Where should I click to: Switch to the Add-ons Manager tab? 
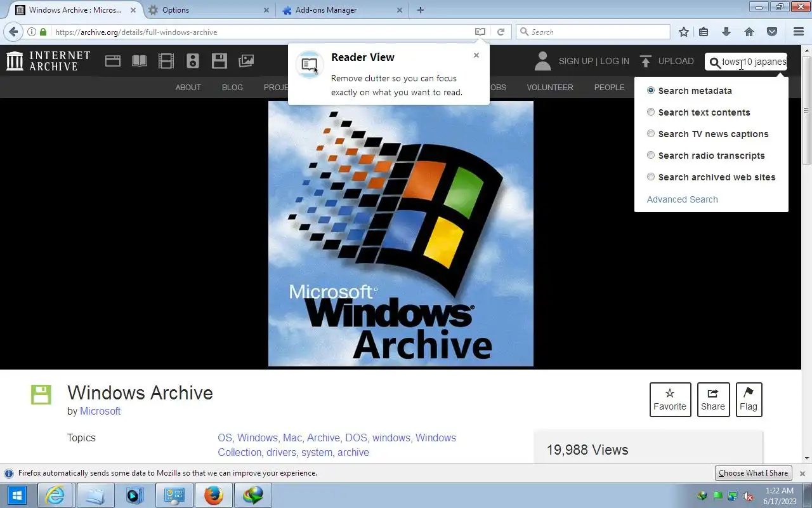pos(343,10)
